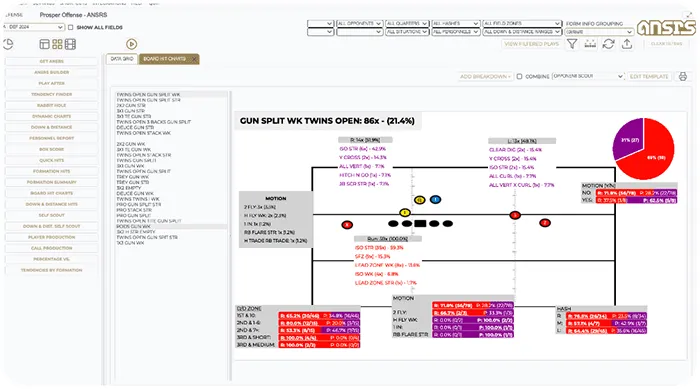
Task: Open the All Situations dropdown
Action: point(407,32)
